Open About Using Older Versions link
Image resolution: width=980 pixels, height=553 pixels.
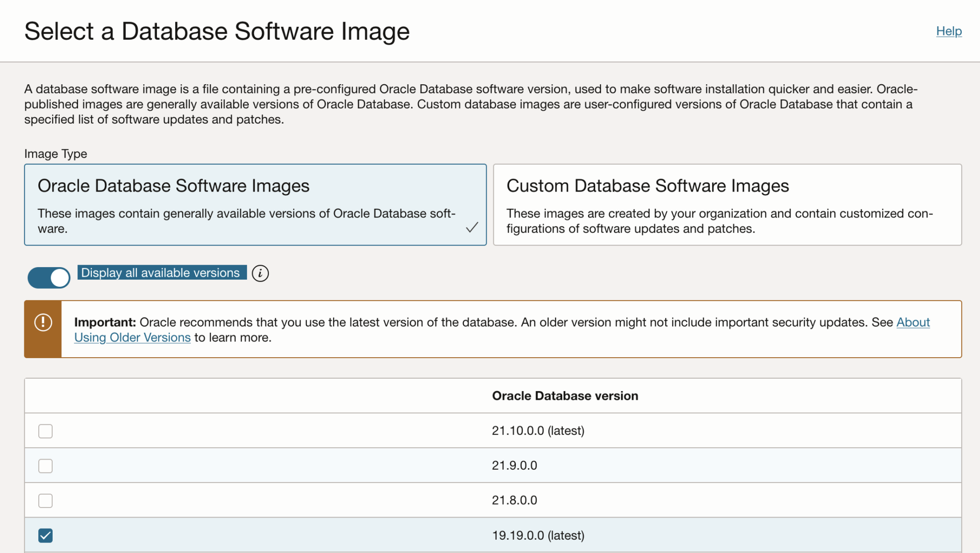point(133,338)
